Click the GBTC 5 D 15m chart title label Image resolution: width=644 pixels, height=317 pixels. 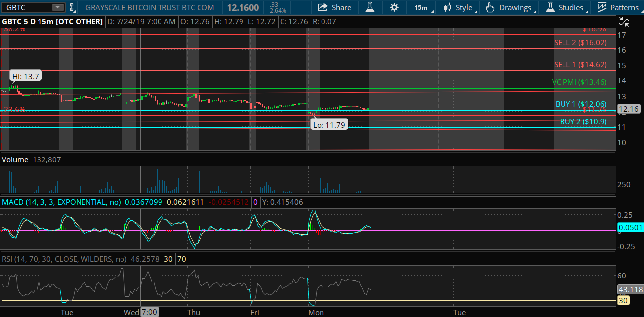[52, 22]
